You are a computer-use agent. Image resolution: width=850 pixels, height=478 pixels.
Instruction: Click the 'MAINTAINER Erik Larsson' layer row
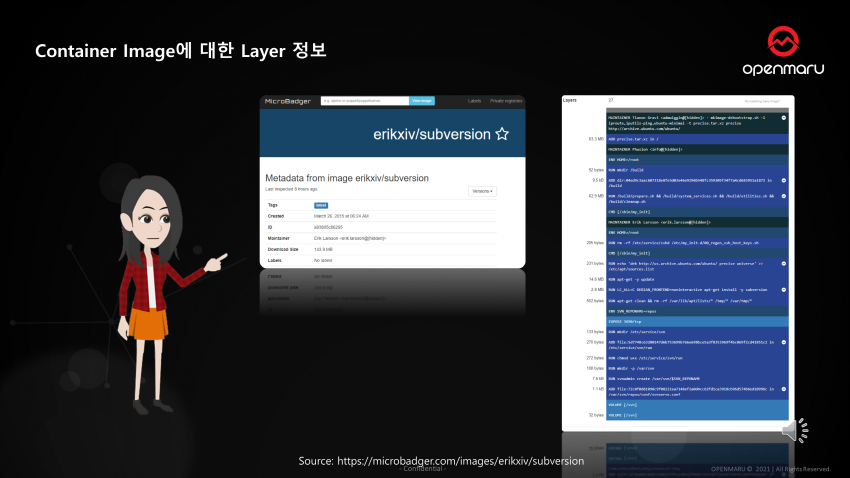coord(697,222)
